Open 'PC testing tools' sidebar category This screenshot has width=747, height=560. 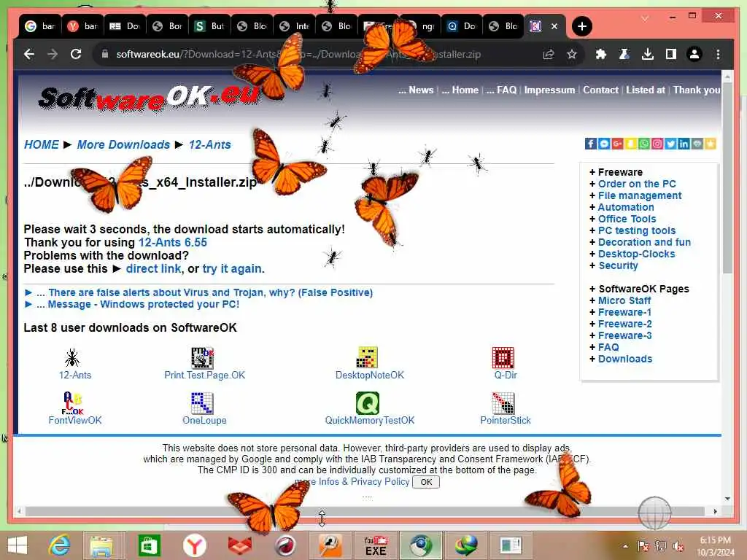[x=636, y=230]
